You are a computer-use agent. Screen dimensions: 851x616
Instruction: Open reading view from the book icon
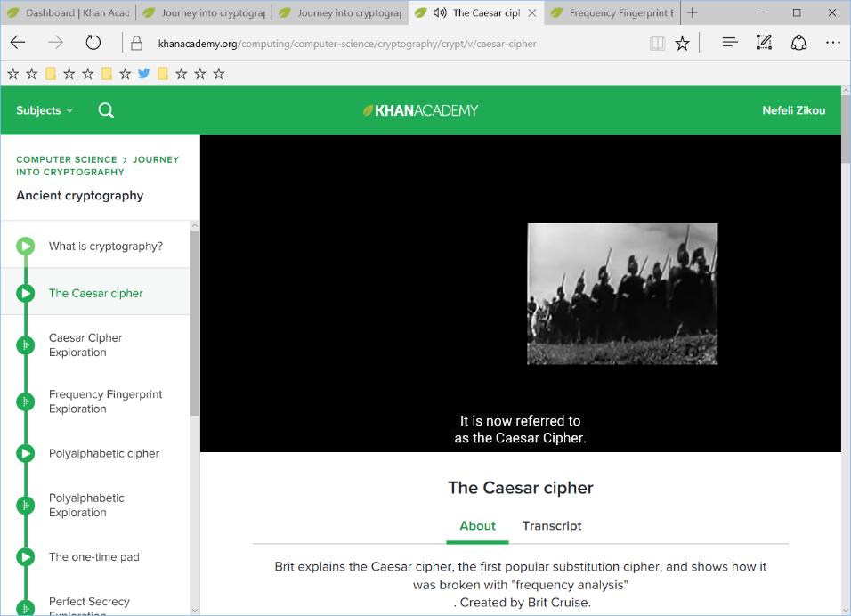[x=657, y=43]
